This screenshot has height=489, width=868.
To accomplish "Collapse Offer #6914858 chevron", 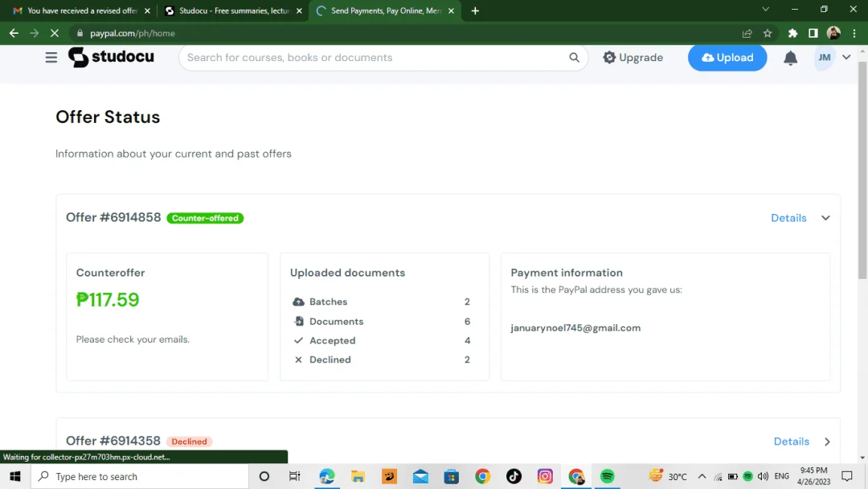I will pyautogui.click(x=825, y=218).
